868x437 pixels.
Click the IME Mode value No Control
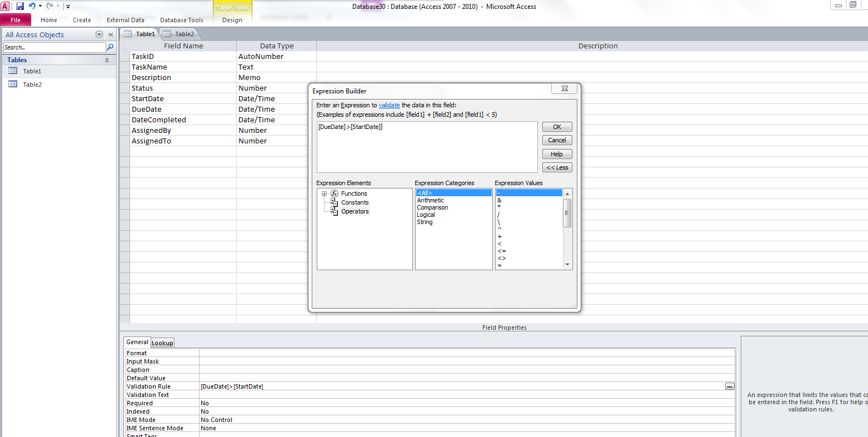pyautogui.click(x=467, y=420)
